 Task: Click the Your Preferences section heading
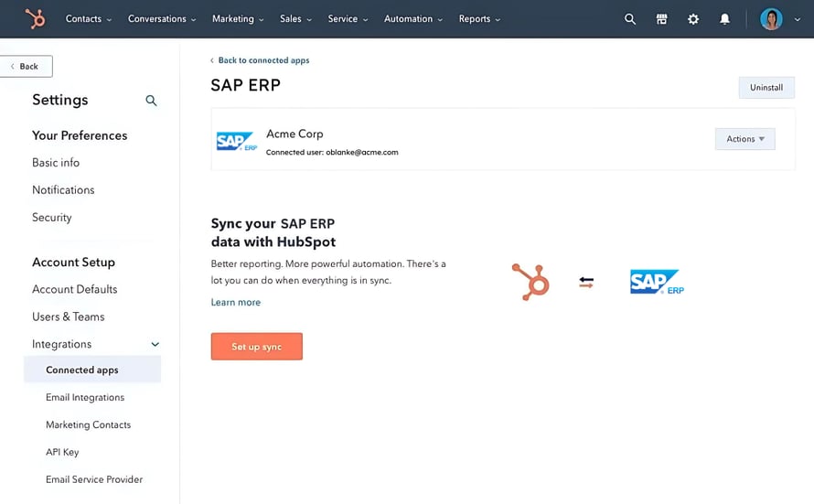pos(80,135)
